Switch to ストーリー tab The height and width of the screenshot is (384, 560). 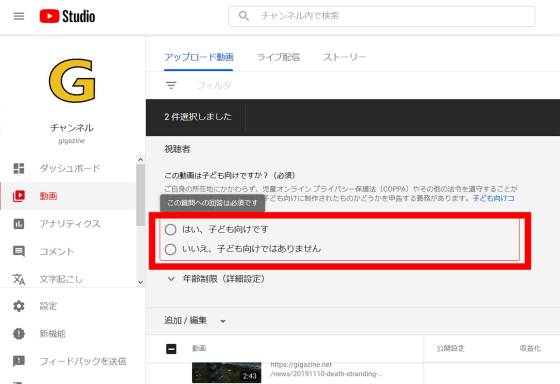tap(345, 57)
